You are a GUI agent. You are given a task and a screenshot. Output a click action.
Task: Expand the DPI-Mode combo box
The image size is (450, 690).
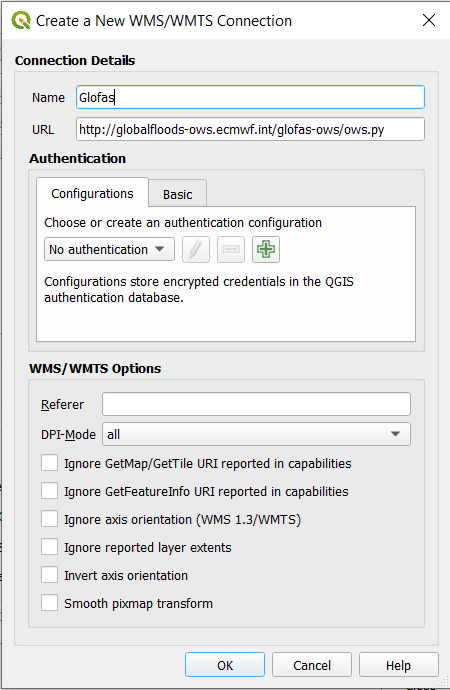256,434
